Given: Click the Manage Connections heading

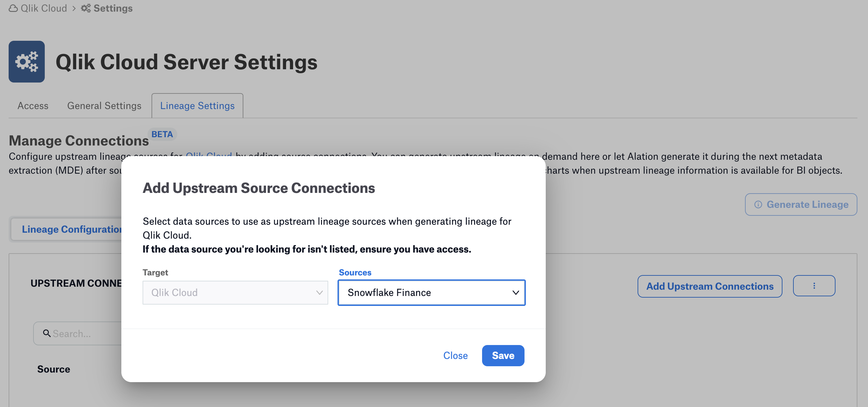Looking at the screenshot, I should click(79, 141).
